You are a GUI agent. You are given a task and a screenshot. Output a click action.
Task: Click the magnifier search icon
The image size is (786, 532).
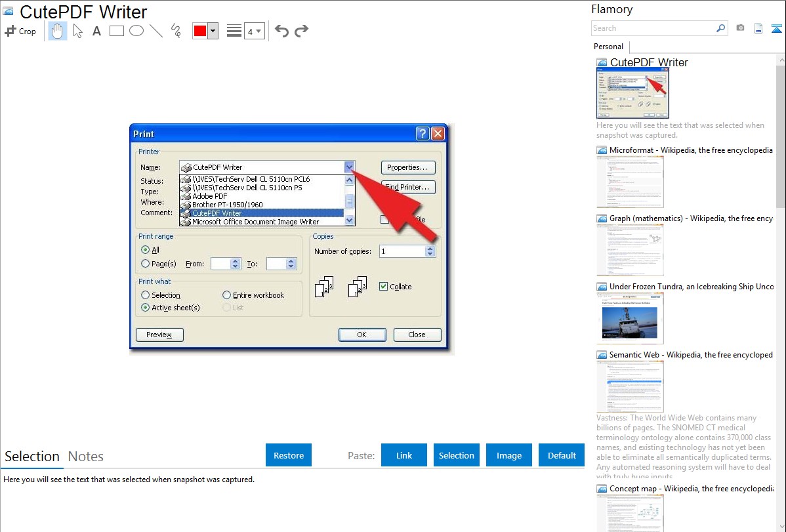(721, 28)
